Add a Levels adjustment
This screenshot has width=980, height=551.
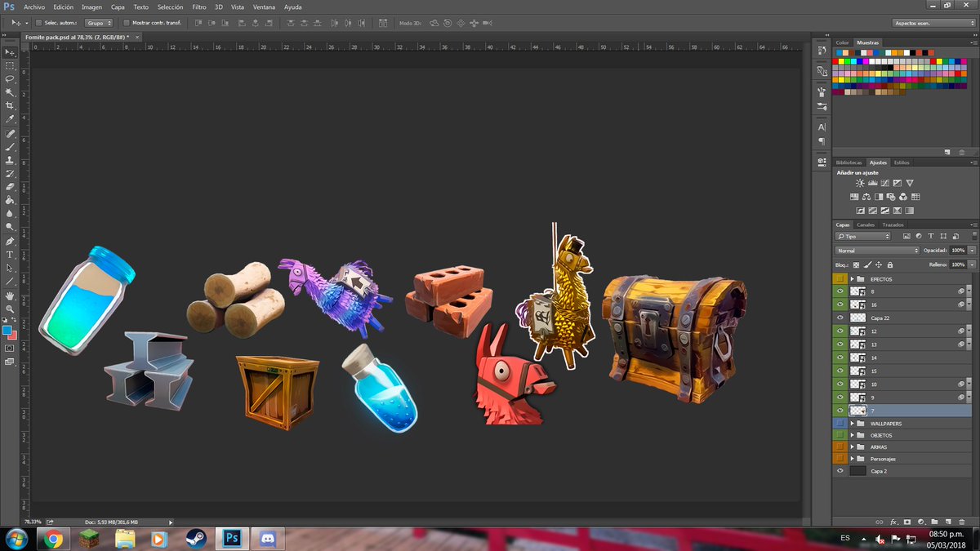[872, 183]
